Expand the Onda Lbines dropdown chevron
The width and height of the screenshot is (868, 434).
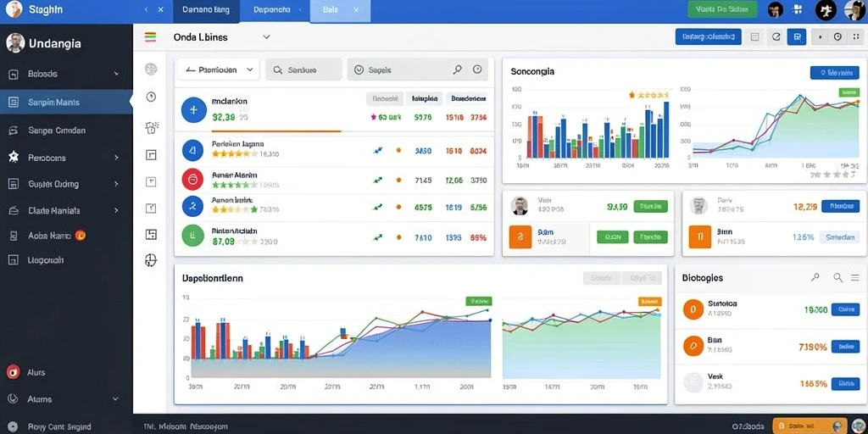coord(266,37)
